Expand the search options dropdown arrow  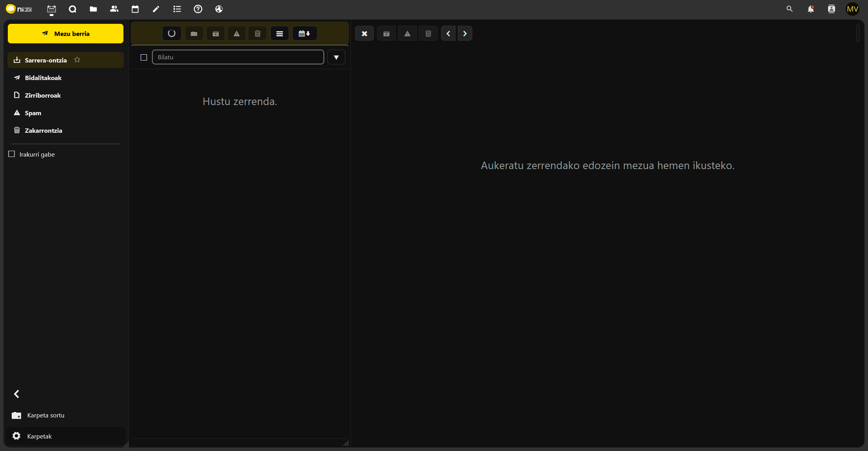tap(336, 57)
